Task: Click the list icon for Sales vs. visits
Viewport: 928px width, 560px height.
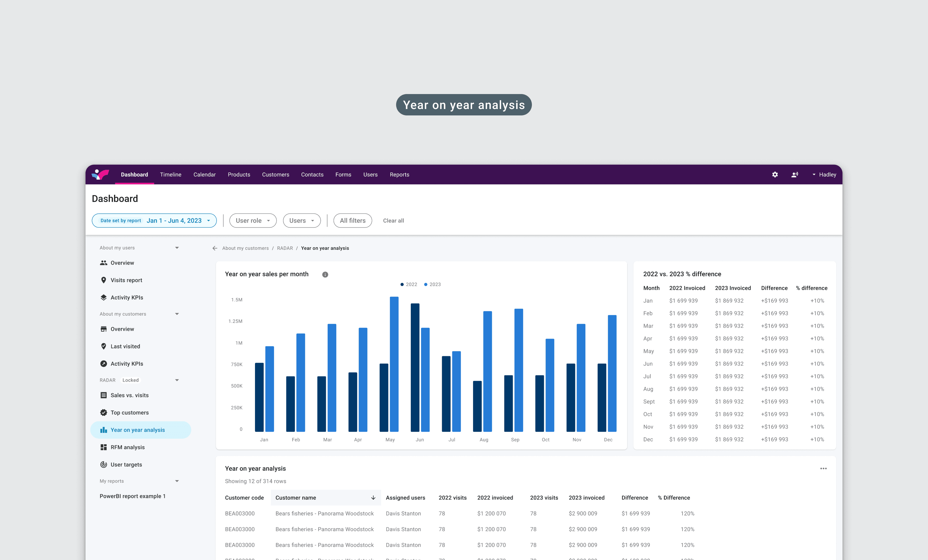Action: click(x=104, y=395)
